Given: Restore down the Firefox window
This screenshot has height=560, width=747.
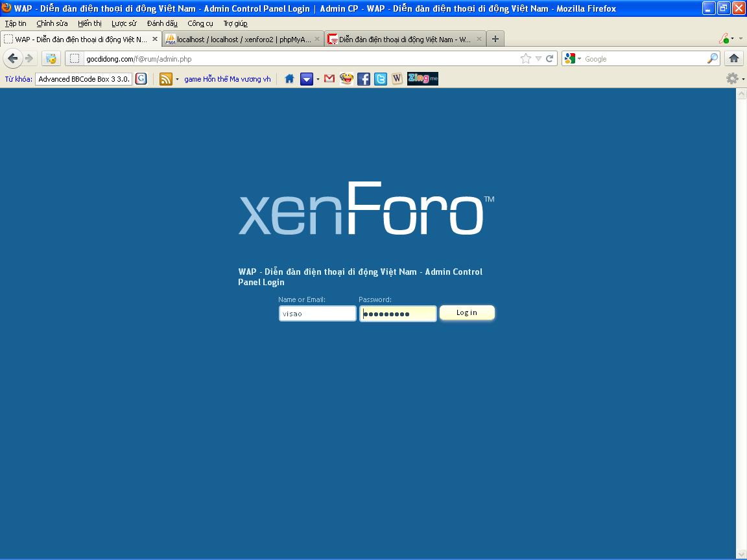Looking at the screenshot, I should point(724,8).
